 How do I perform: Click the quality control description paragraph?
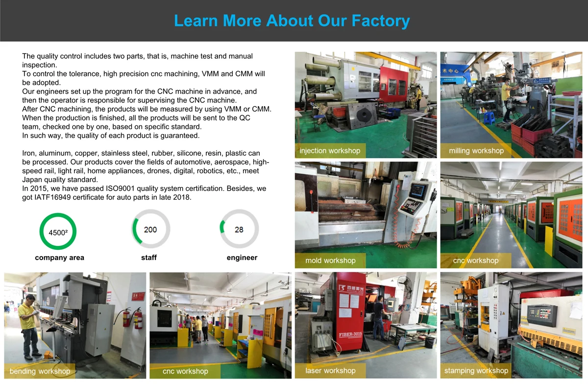[146, 96]
